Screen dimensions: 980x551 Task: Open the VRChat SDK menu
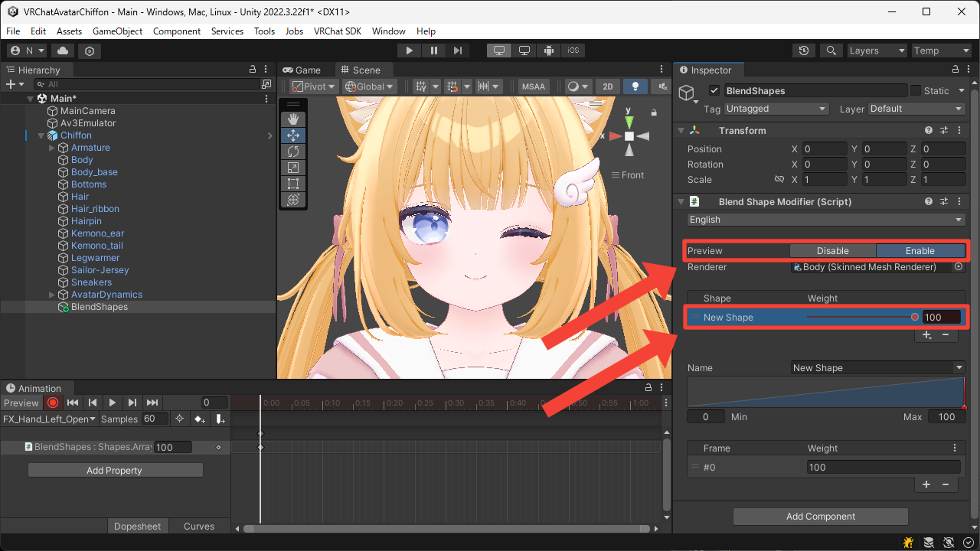[x=337, y=31]
